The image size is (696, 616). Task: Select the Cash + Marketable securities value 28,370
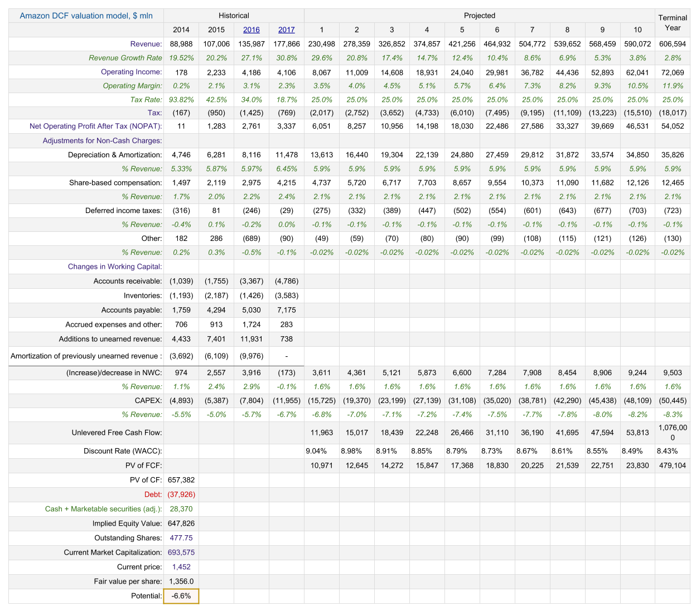click(181, 509)
